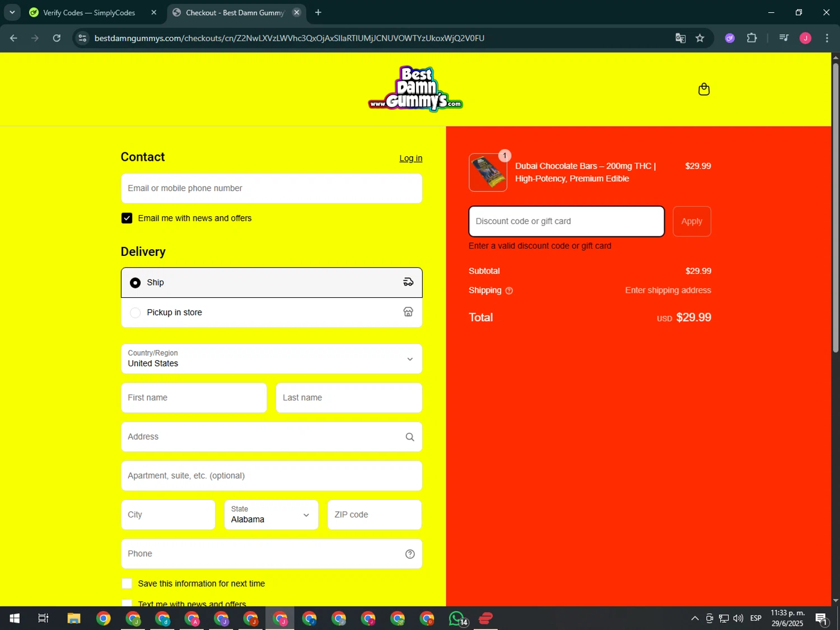Open the Chrome profile avatar J
Viewport: 840px width, 630px height.
[805, 38]
